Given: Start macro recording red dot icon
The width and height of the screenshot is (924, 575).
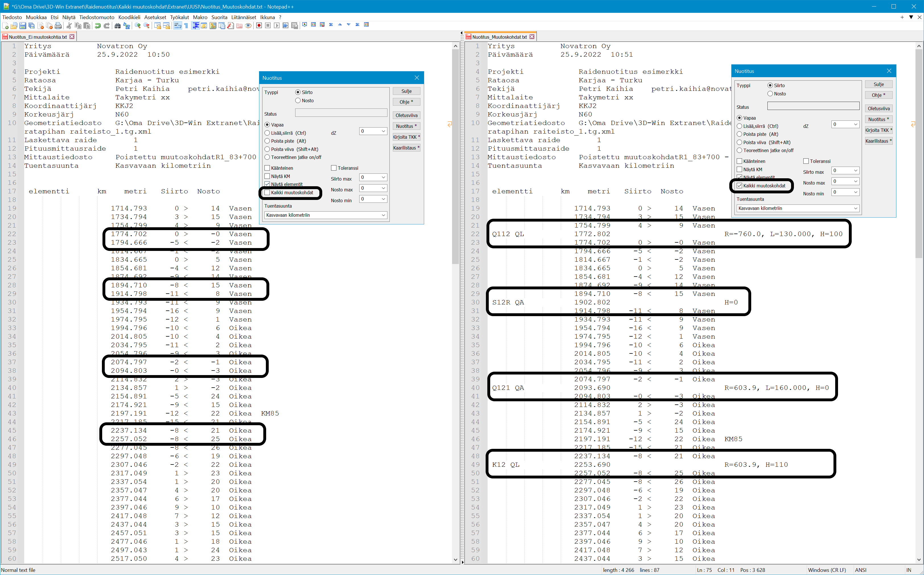Looking at the screenshot, I should (259, 25).
